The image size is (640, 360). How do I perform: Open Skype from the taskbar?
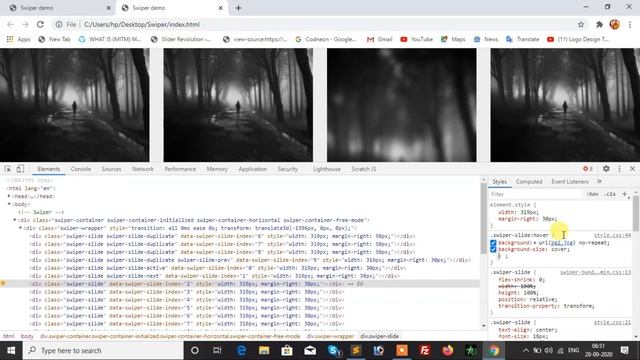(x=333, y=351)
